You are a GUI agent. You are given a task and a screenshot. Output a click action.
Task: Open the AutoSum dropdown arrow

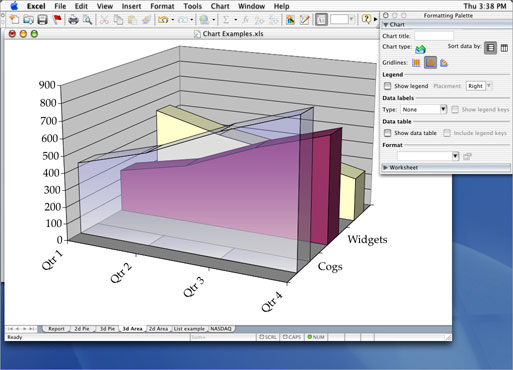(235, 20)
